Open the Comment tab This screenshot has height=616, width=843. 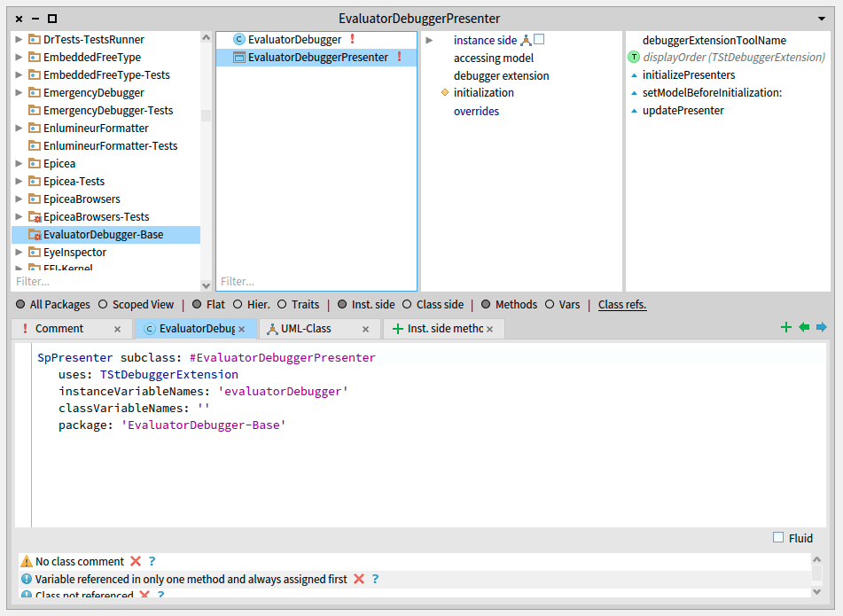(59, 329)
